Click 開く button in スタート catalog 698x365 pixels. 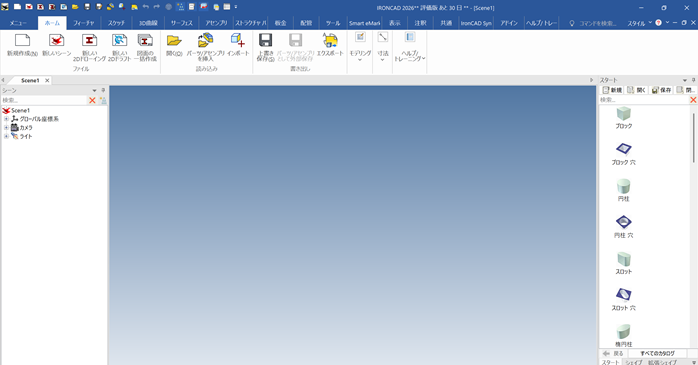(637, 90)
